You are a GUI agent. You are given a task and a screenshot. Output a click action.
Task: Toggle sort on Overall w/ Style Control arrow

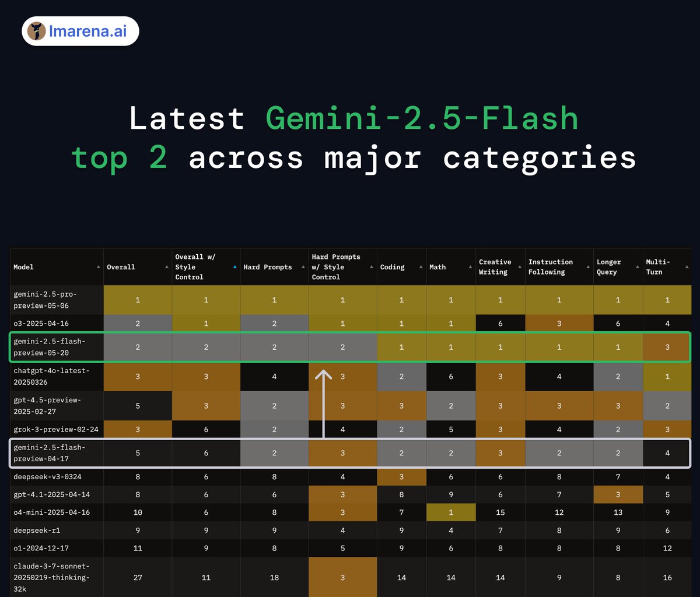coord(235,267)
